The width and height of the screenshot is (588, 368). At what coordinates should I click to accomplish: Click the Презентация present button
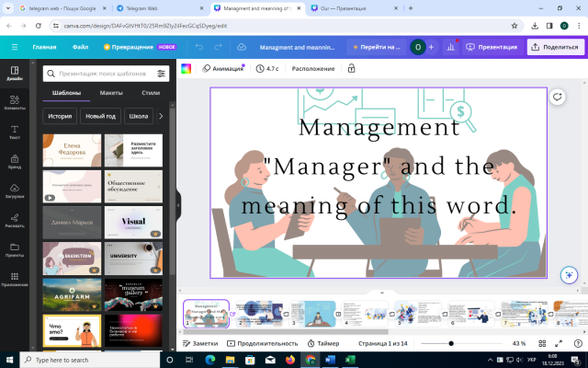[x=492, y=47]
